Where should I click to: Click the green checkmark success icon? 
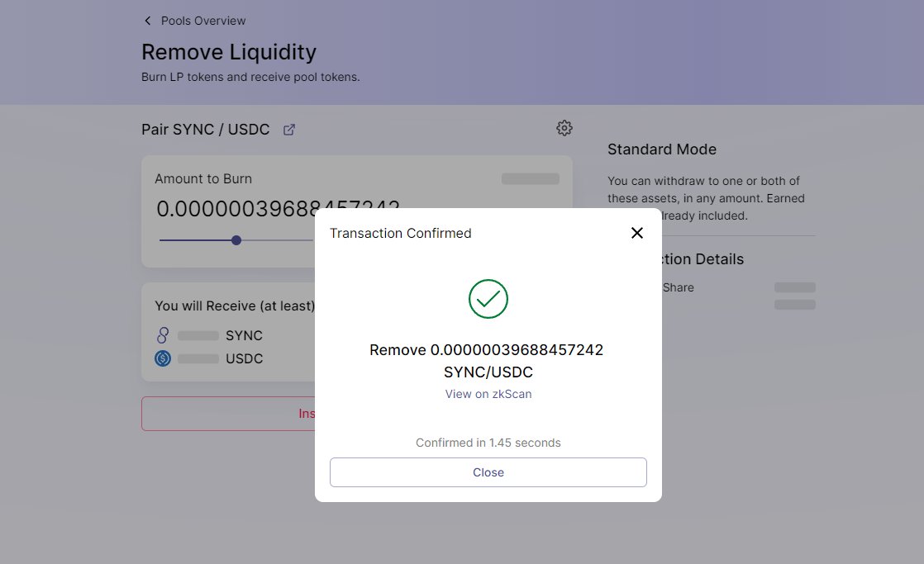[x=488, y=299]
